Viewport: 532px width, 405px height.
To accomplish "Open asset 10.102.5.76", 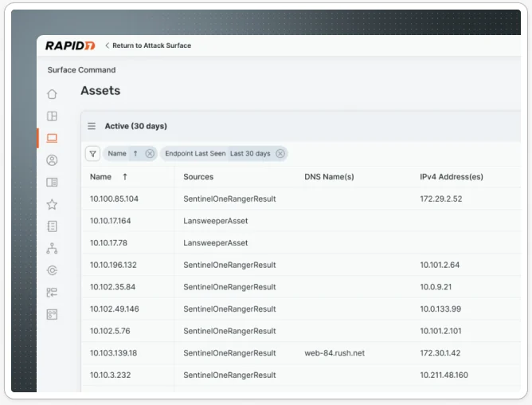I will point(110,332).
